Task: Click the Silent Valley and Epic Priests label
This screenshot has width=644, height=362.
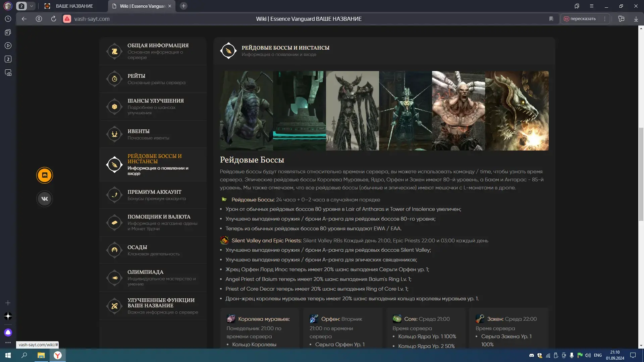Action: coord(266,241)
